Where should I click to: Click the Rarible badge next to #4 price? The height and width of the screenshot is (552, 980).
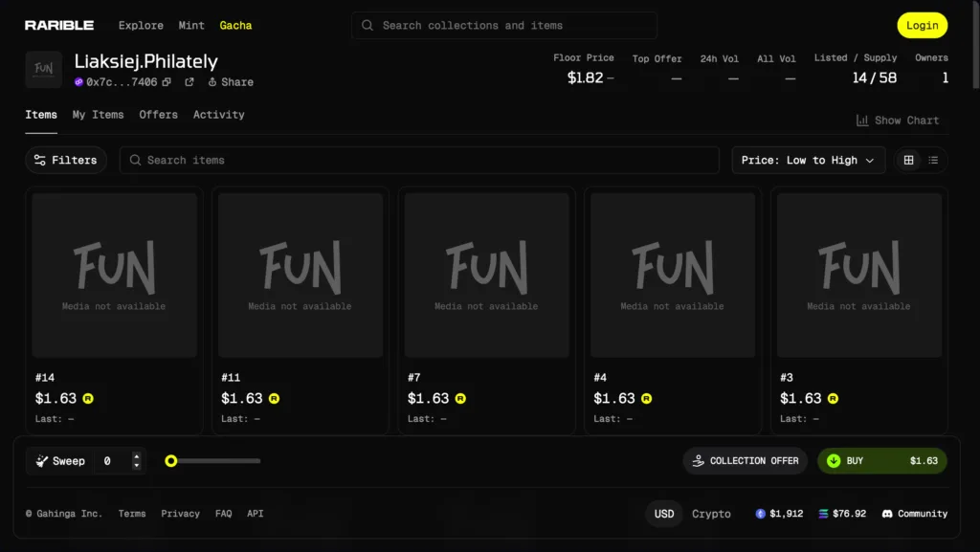click(647, 398)
